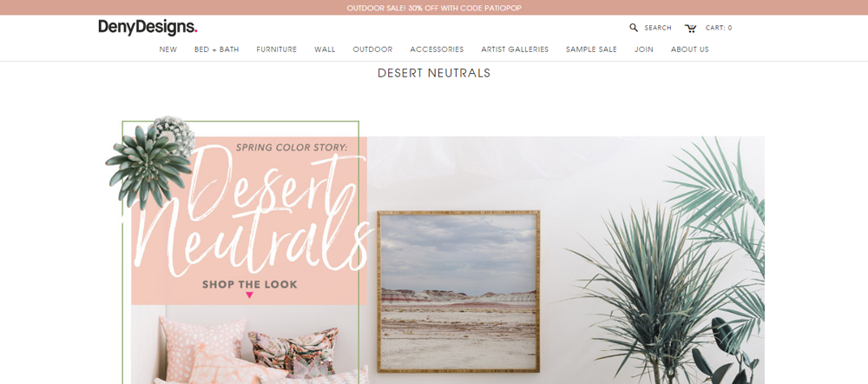The image size is (868, 384).
Task: Open the BED + BATH menu
Action: [216, 50]
